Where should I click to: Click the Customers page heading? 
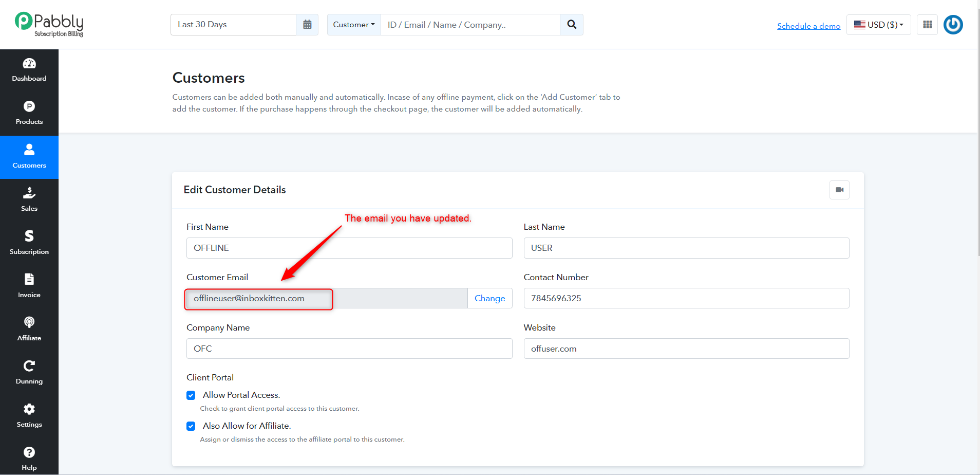click(x=209, y=78)
